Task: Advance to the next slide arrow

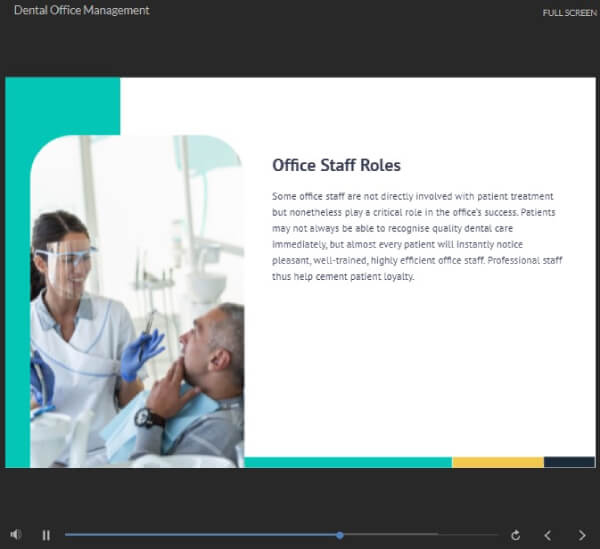Action: (x=582, y=535)
